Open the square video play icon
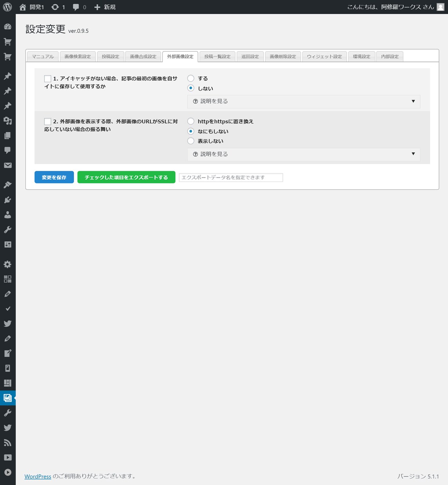Image resolution: width=448 pixels, height=485 pixels. click(x=7, y=458)
